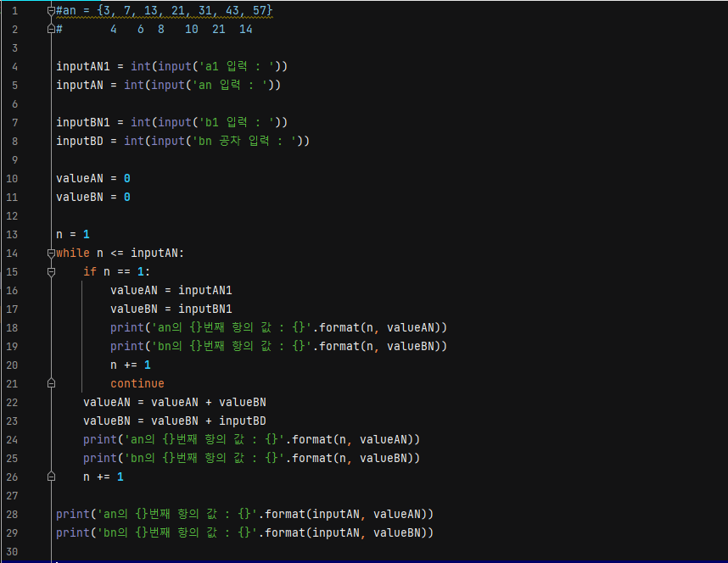Place cursor on 'inputAN' variable on line 5

[80, 85]
